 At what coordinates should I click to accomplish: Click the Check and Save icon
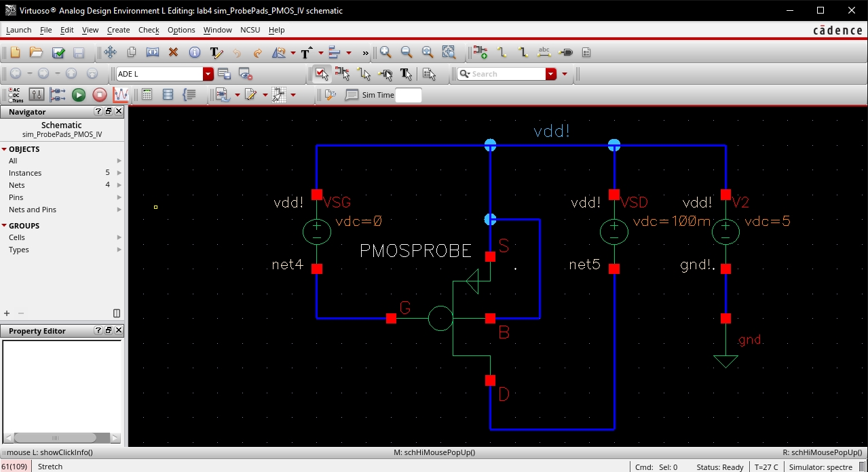[x=58, y=53]
